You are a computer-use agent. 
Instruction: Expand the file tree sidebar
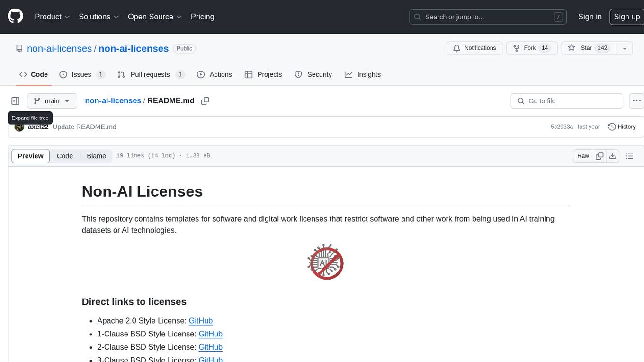point(16,101)
